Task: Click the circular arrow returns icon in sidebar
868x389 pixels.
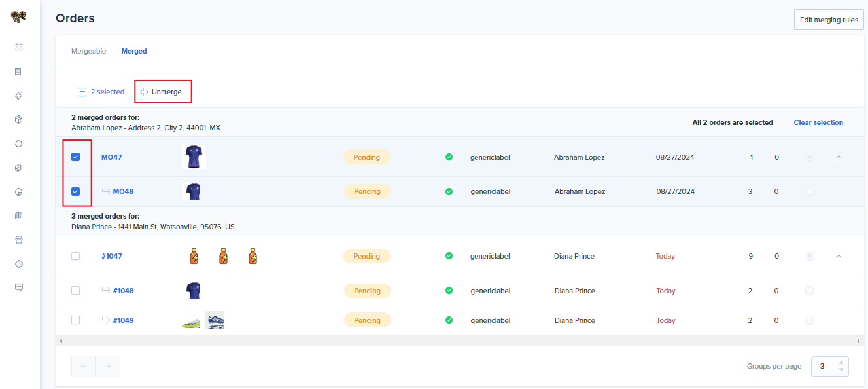Action: coord(19,143)
